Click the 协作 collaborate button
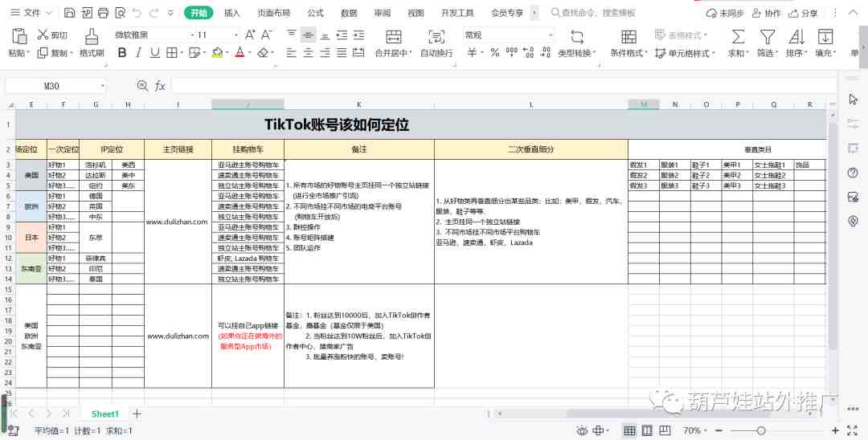868x440 pixels. click(x=766, y=13)
